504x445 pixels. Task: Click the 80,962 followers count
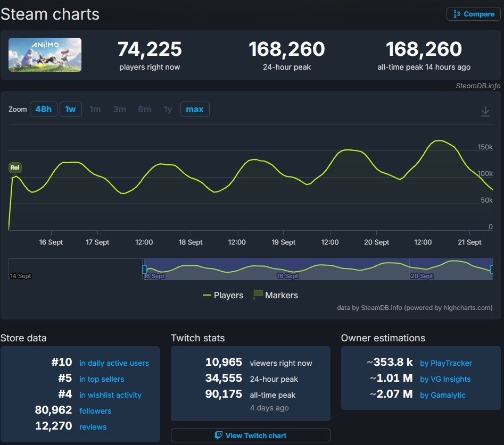point(53,410)
